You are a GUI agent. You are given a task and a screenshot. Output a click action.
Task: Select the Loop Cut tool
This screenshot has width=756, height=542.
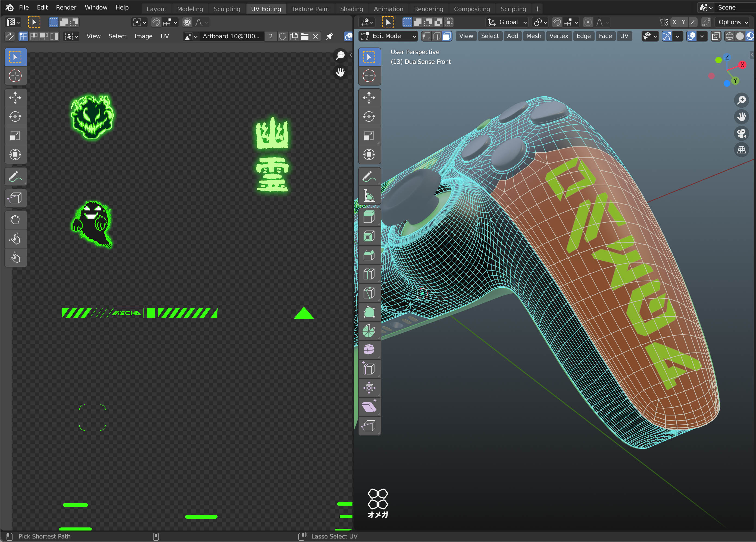click(369, 274)
